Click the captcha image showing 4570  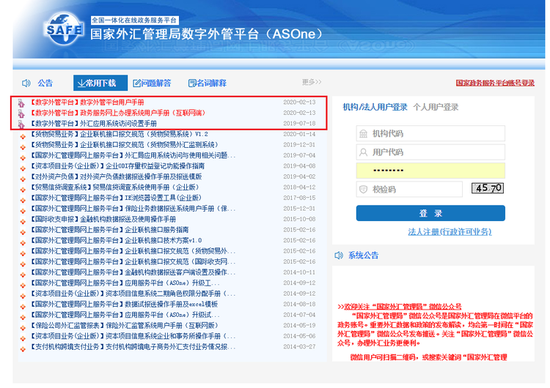coord(488,188)
